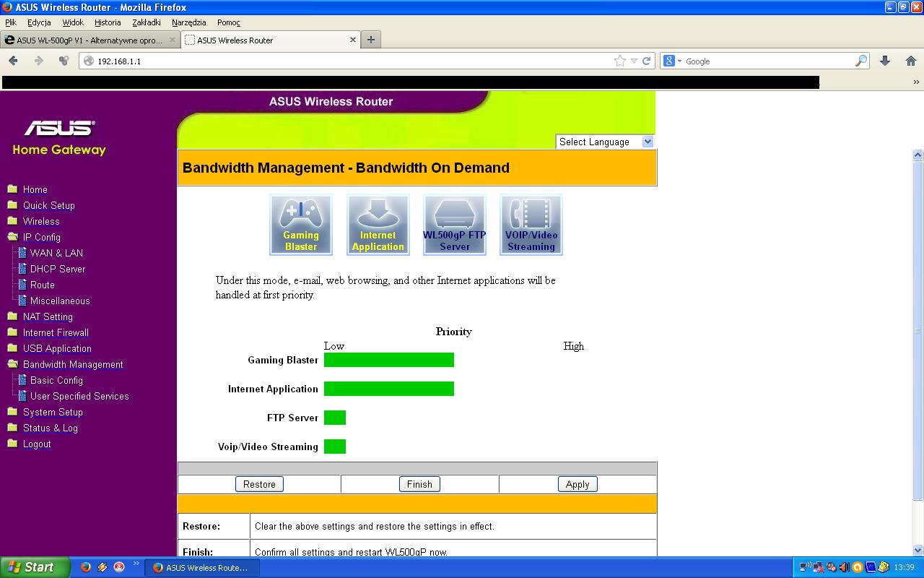Reload the page with the refresh icon
The image size is (924, 578).
[647, 61]
